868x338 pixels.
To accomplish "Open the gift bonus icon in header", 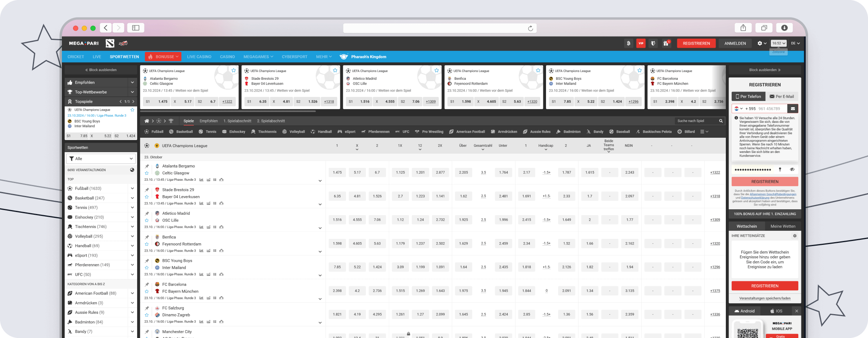I will point(666,43).
